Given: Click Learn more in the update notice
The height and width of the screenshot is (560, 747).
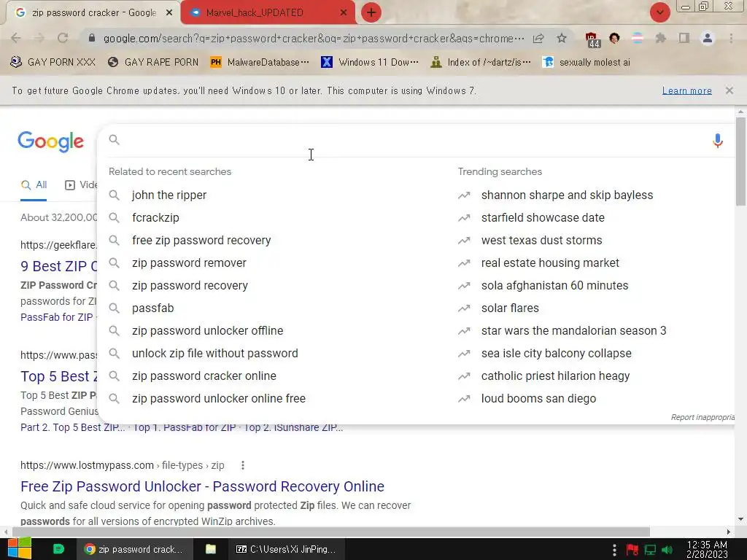Looking at the screenshot, I should (x=687, y=90).
